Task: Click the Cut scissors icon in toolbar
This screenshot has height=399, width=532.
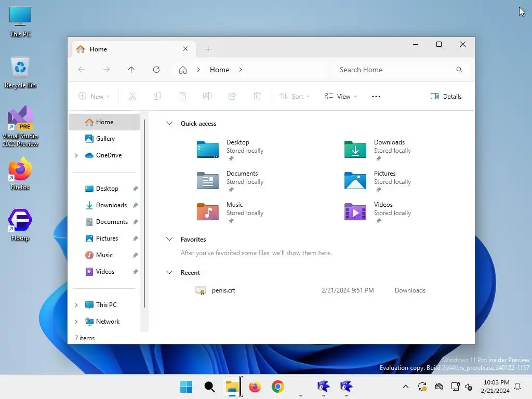Action: 132,96
